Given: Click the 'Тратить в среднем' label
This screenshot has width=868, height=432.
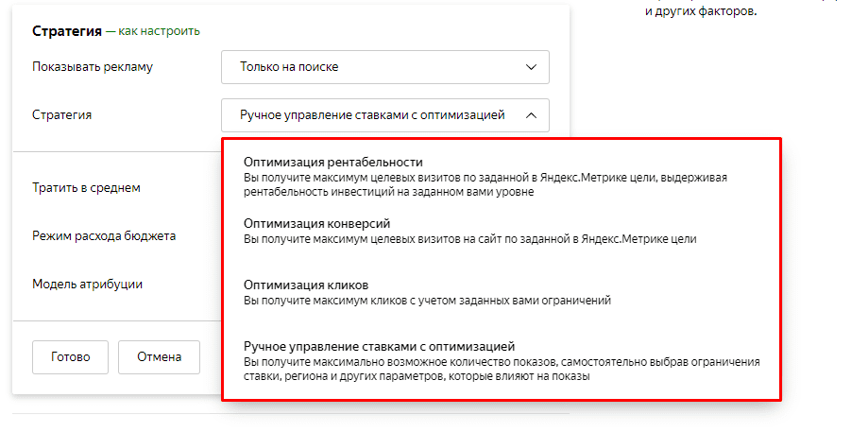Looking at the screenshot, I should (86, 188).
